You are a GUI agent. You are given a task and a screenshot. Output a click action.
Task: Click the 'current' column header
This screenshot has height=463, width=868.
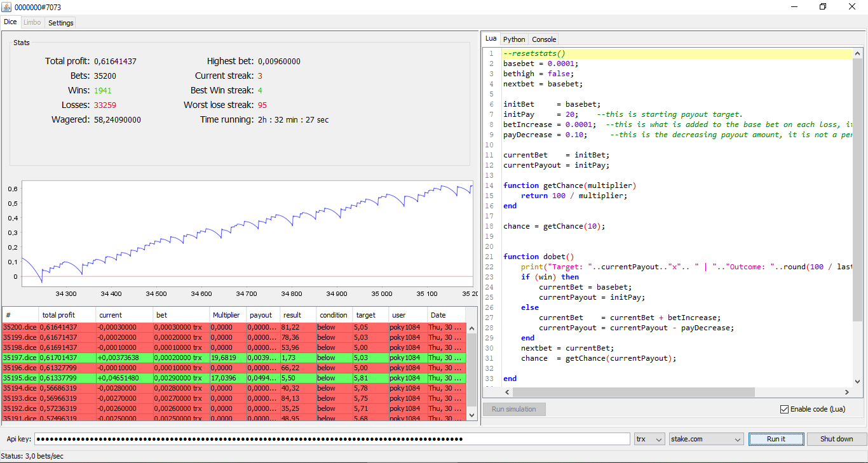tap(125, 315)
